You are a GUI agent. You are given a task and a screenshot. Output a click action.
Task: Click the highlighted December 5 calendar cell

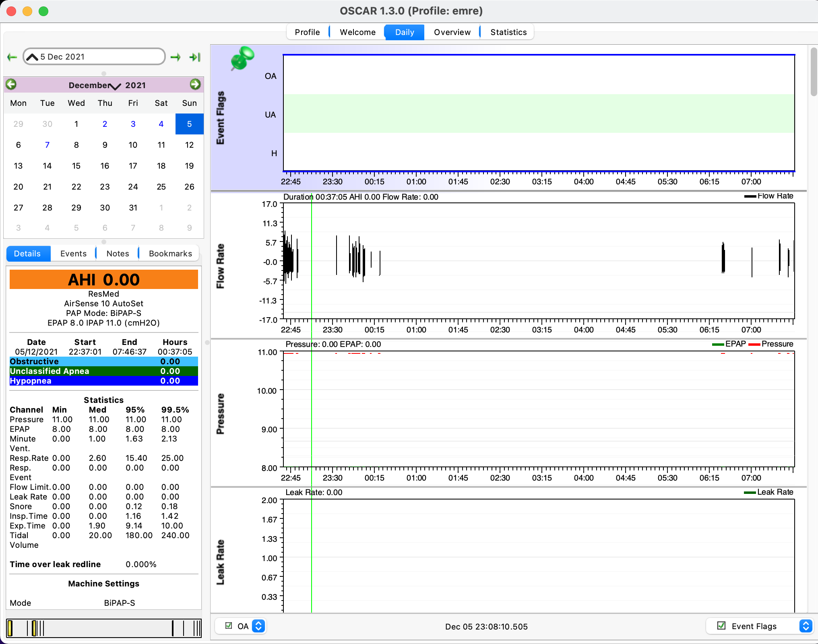(x=189, y=124)
